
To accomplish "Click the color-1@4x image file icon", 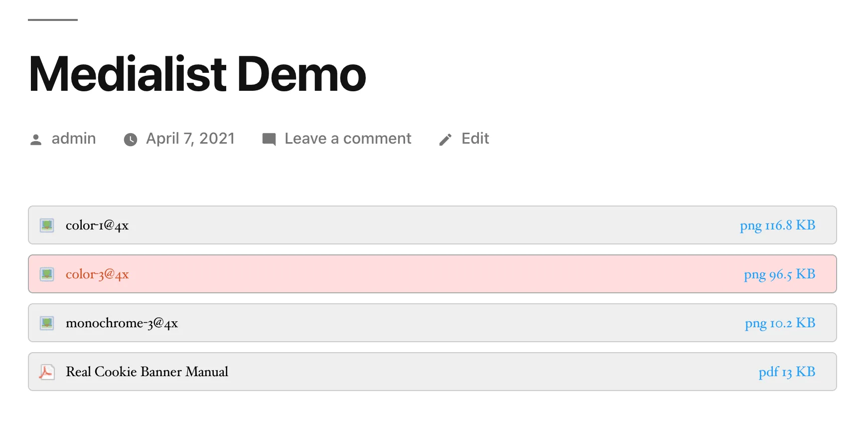I will (x=47, y=225).
